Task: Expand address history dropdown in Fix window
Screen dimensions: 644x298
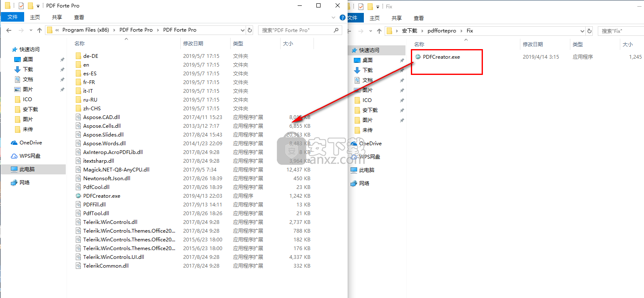Action: [583, 31]
